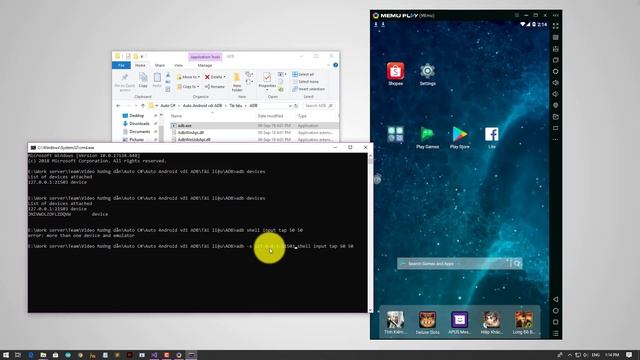Open the File tab in Explorer
Viewport: 640px width, 360px height.
(121, 65)
